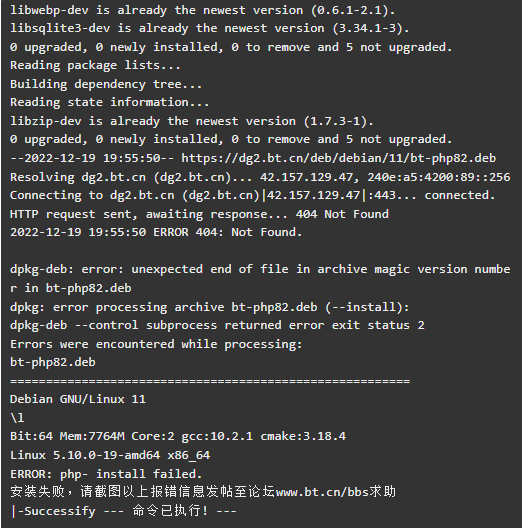Click the 'HTTP request sent, awaiting response' line
This screenshot has width=522, height=528.
199,214
